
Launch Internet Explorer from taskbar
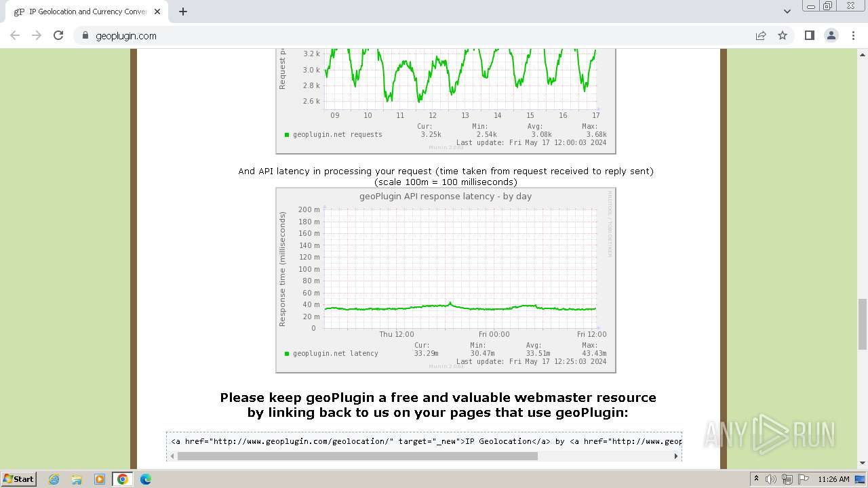[x=54, y=479]
